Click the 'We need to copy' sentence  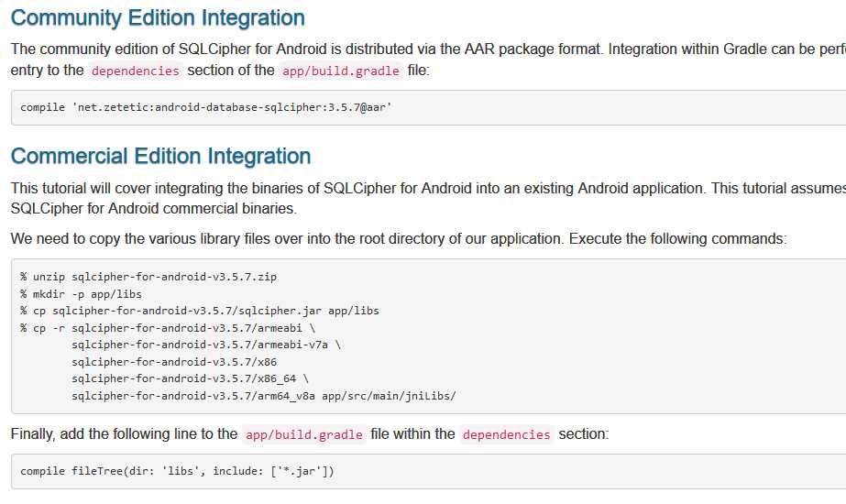point(399,238)
